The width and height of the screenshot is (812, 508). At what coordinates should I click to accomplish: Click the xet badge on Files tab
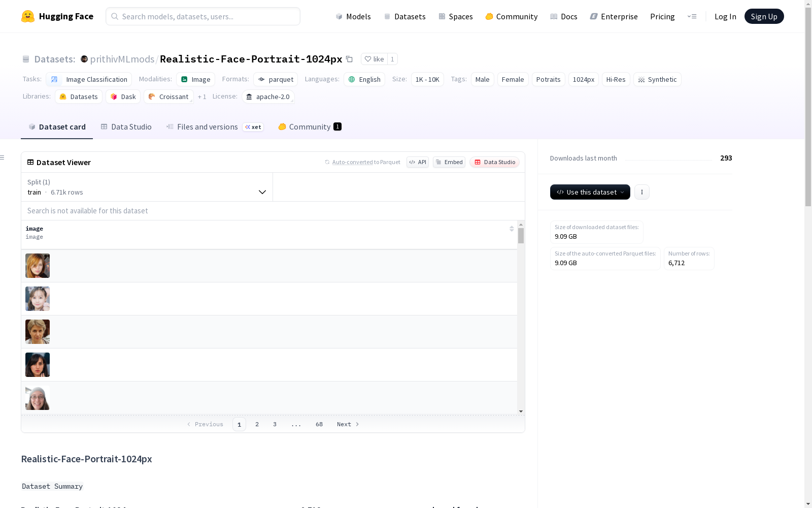[253, 127]
